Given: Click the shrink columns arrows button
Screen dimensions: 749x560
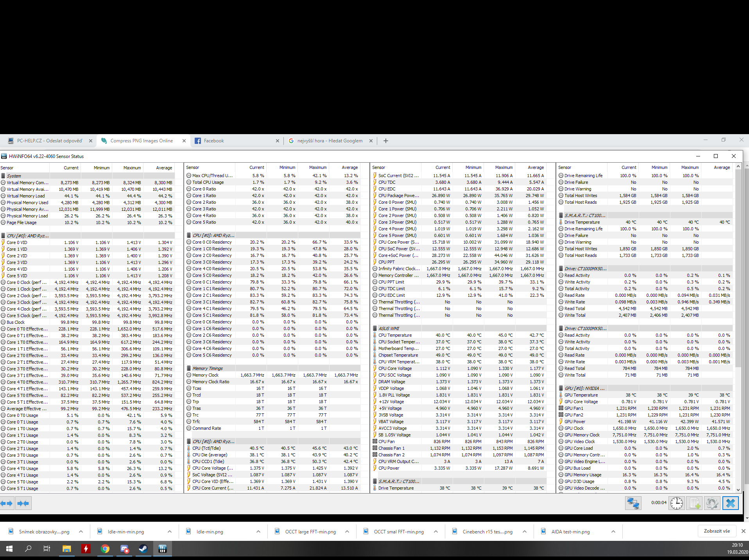Looking at the screenshot, I should click(23, 503).
